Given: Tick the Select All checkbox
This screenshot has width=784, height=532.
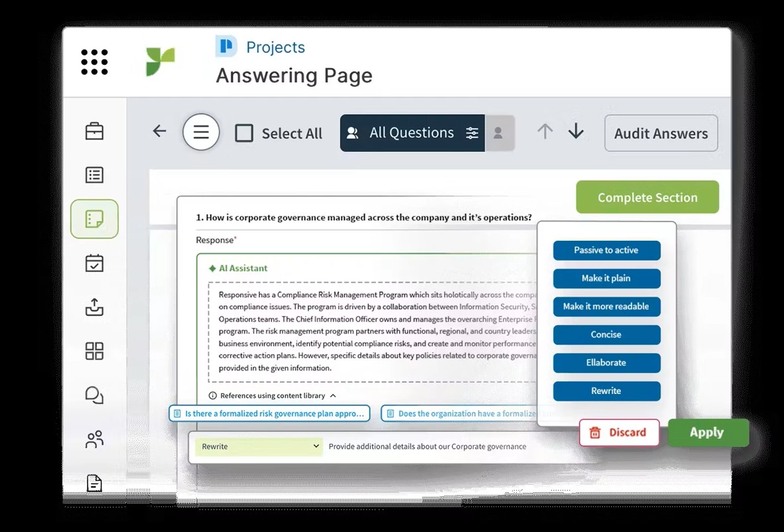Looking at the screenshot, I should [244, 133].
